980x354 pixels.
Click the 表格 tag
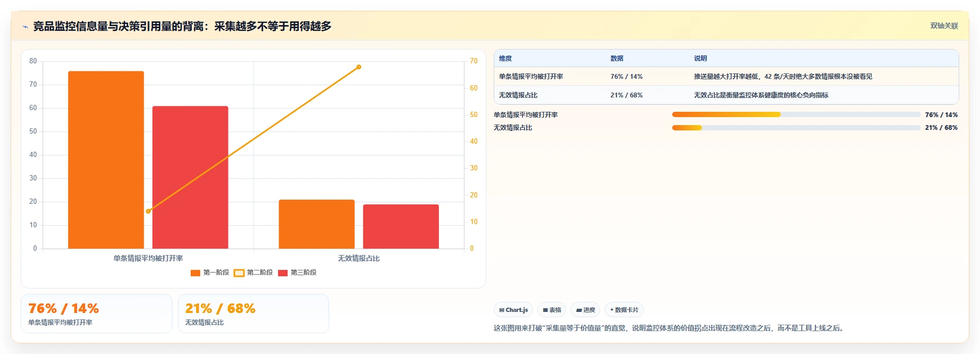coord(552,310)
